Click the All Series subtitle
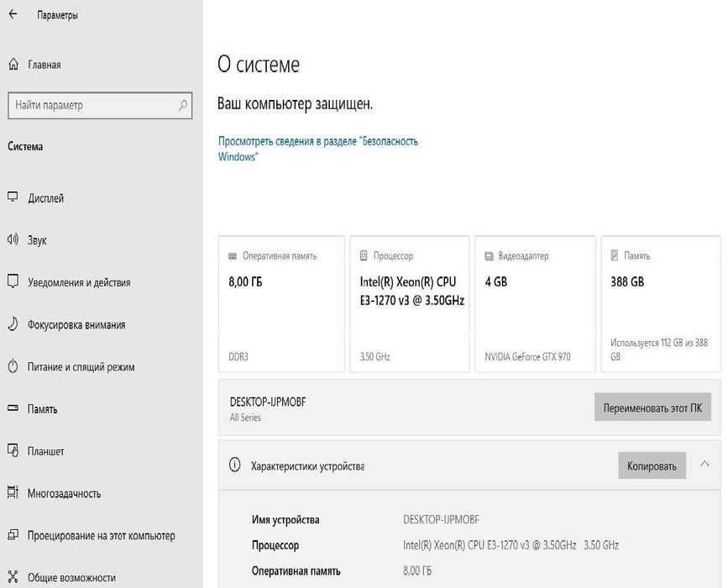 (245, 417)
